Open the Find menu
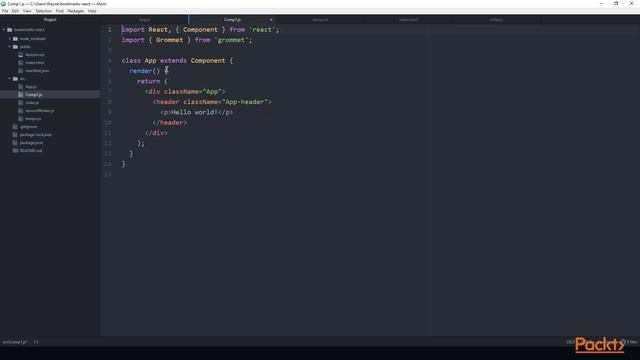This screenshot has width=640, height=360. click(x=60, y=11)
